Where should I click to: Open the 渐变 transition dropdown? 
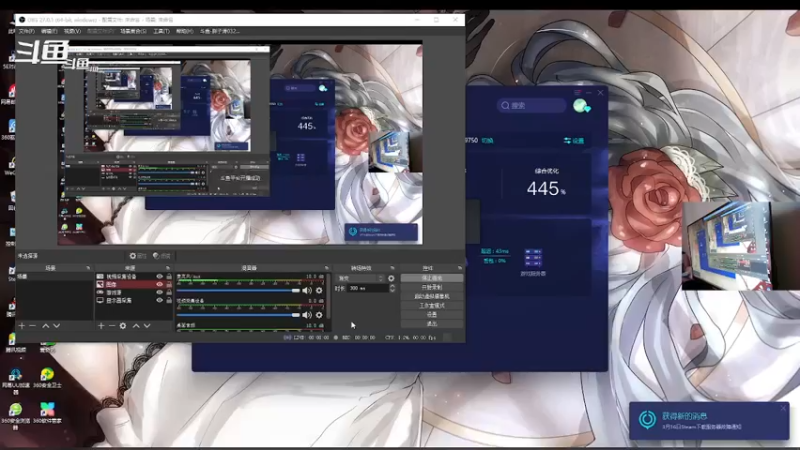360,279
